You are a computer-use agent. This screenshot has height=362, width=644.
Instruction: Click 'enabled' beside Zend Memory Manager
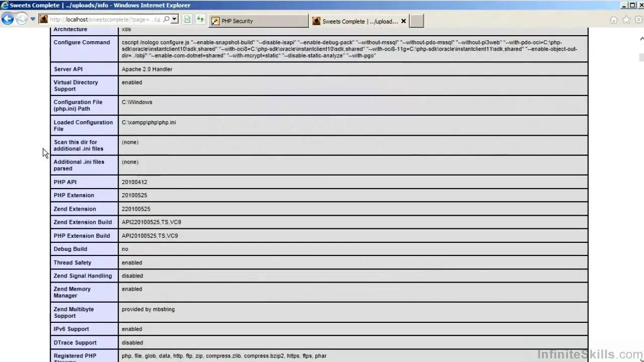(x=132, y=289)
